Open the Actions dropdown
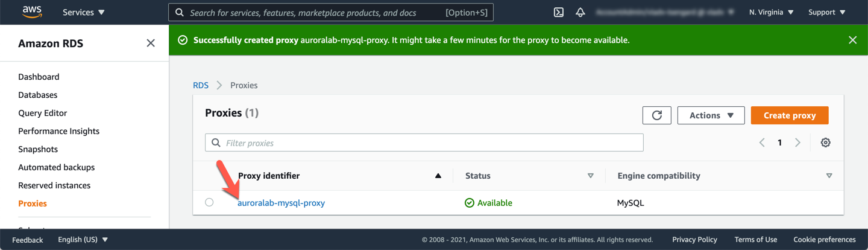Screen dimensions: 868x250 pyautogui.click(x=711, y=115)
